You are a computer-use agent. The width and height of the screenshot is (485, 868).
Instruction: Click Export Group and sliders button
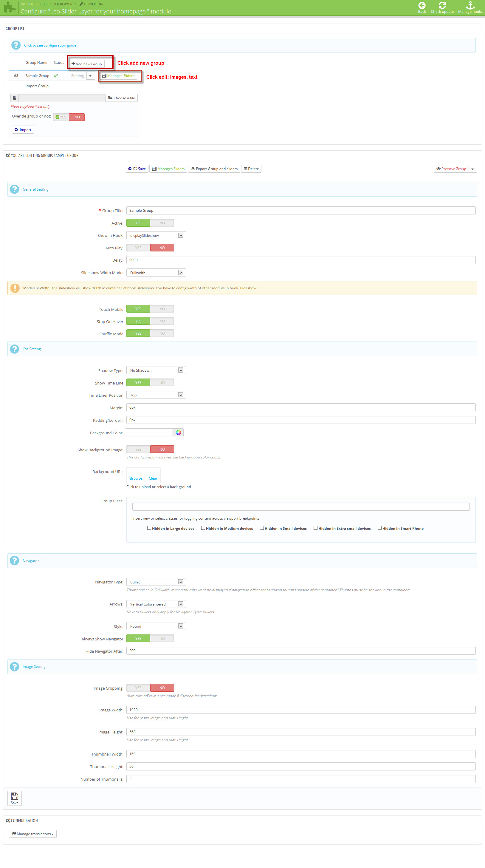[214, 169]
